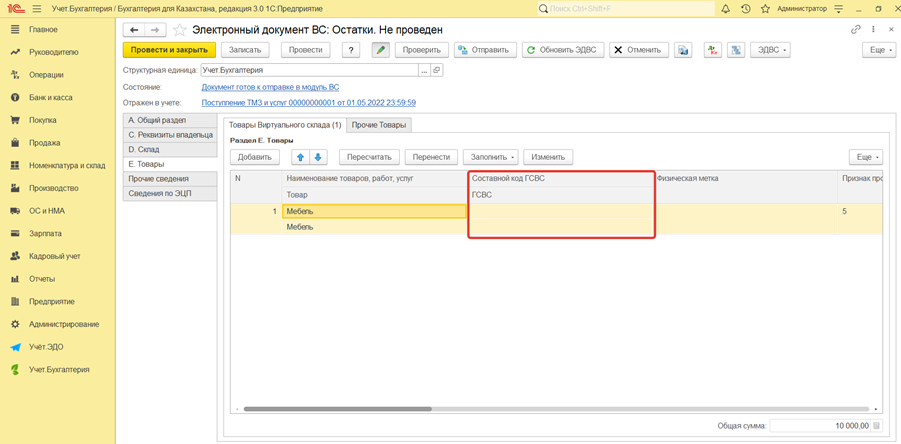Click the horizontal table scrollbar

(338, 409)
